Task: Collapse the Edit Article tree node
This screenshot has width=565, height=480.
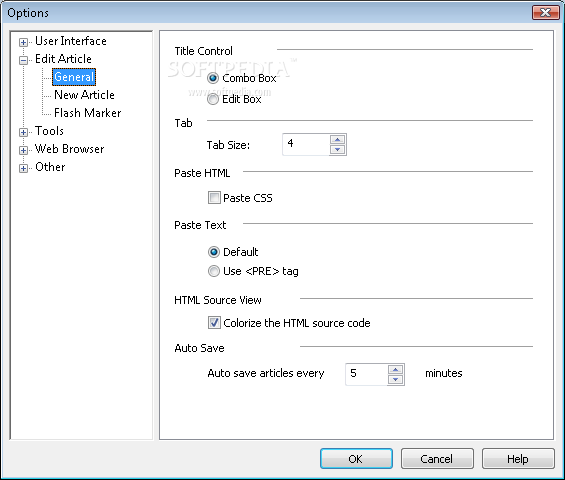Action: [x=23, y=60]
